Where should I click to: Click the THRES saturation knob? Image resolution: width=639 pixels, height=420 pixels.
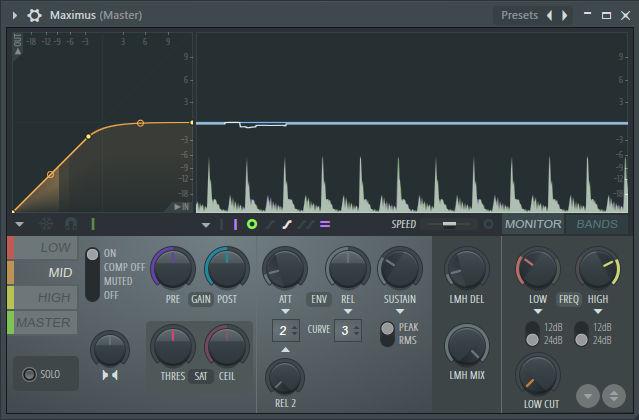[173, 345]
